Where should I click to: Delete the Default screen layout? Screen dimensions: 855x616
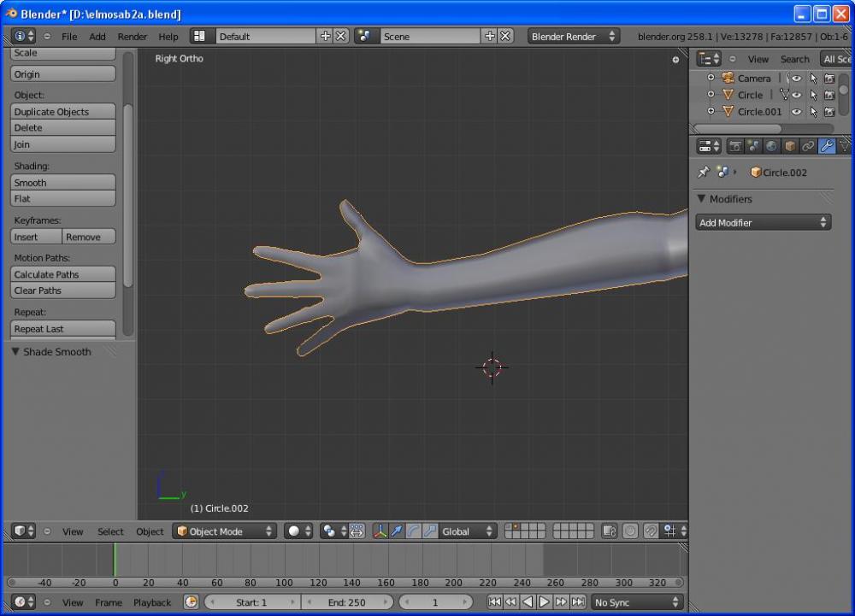click(341, 37)
